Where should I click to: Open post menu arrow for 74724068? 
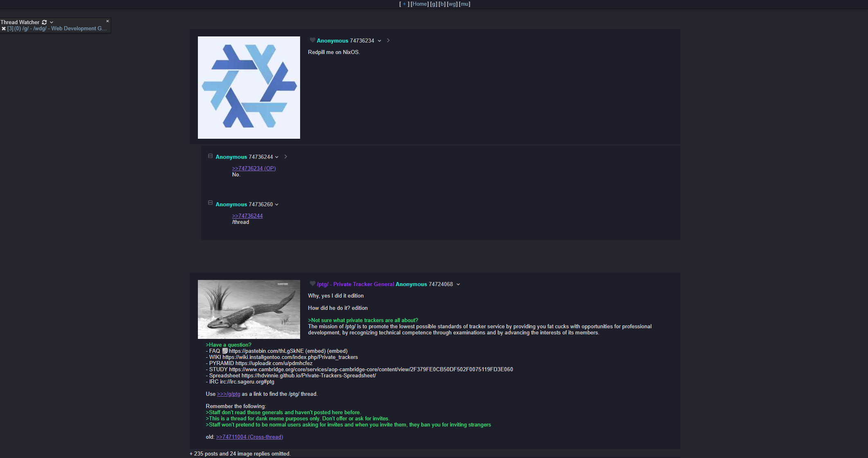458,284
